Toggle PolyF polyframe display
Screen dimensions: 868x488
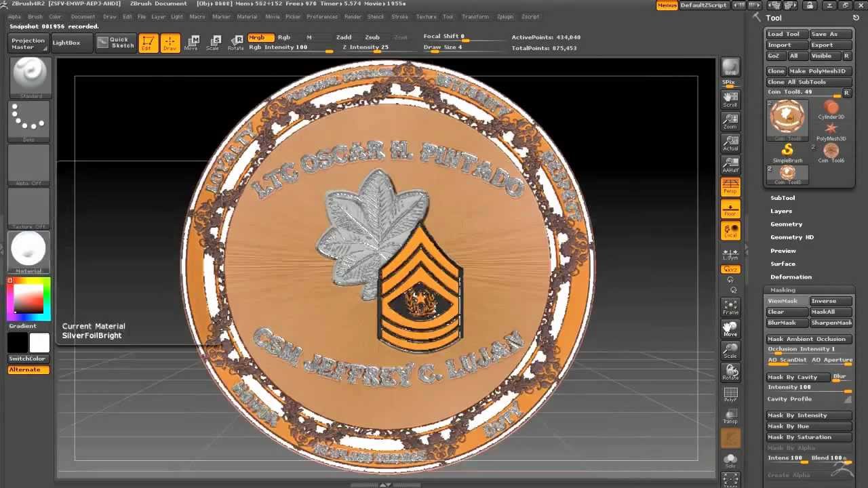(x=730, y=394)
